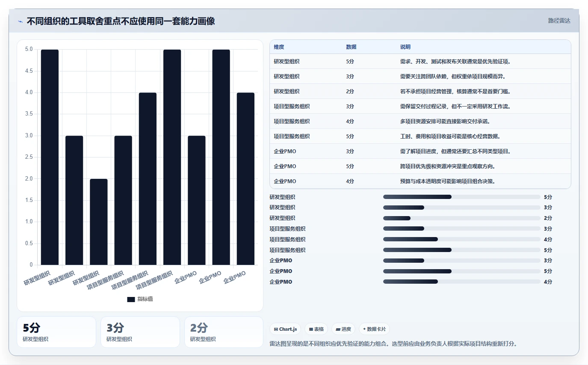The image size is (588, 365).
Task: Click the page title 不同组织的工具取舍重点
Action: click(x=121, y=21)
